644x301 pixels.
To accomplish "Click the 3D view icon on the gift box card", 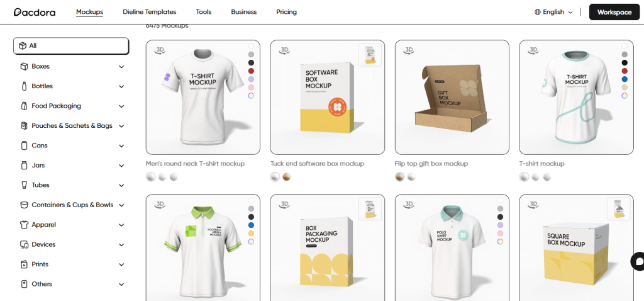I will click(409, 50).
